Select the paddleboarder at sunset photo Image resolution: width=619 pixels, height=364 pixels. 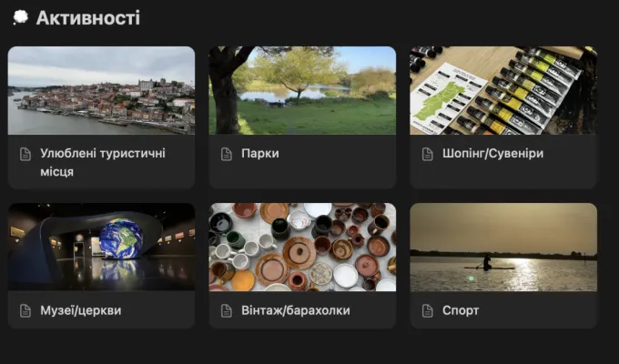tap(503, 248)
